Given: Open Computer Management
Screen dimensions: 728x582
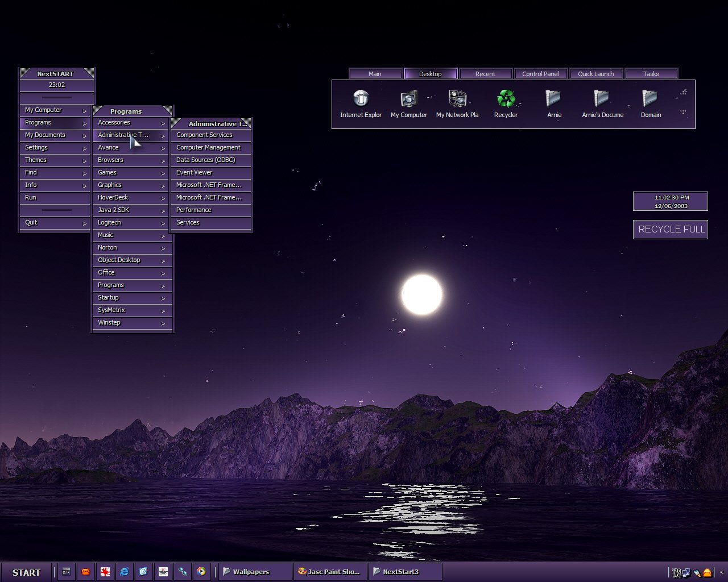Looking at the screenshot, I should (210, 148).
